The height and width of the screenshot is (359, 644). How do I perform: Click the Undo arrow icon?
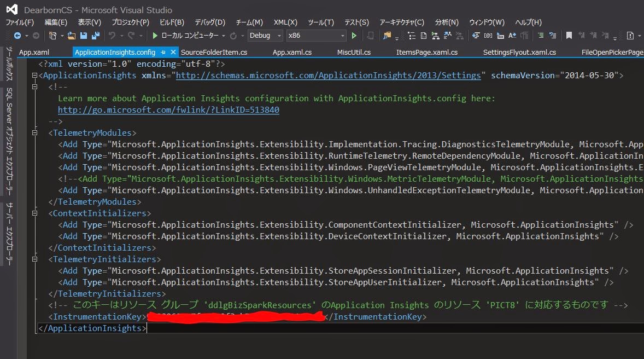click(x=112, y=36)
